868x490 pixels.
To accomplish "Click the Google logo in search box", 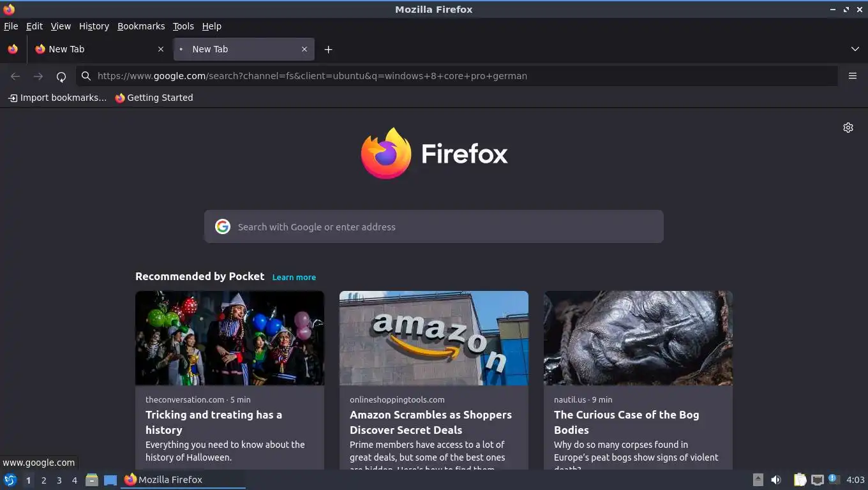I will pyautogui.click(x=223, y=226).
